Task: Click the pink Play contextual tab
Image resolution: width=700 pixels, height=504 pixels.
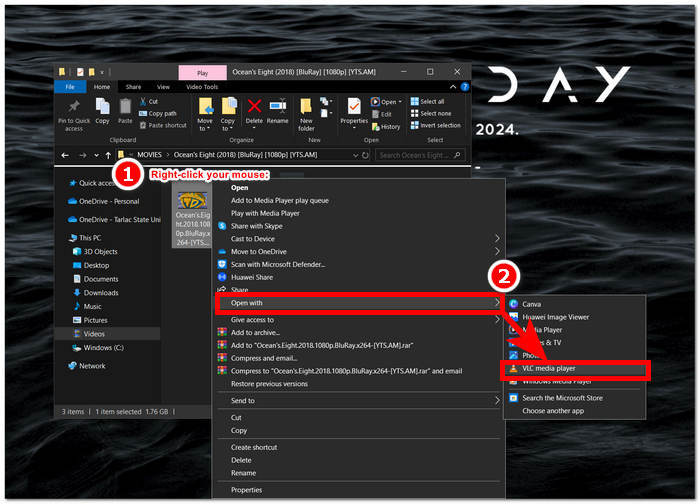Action: coord(203,73)
